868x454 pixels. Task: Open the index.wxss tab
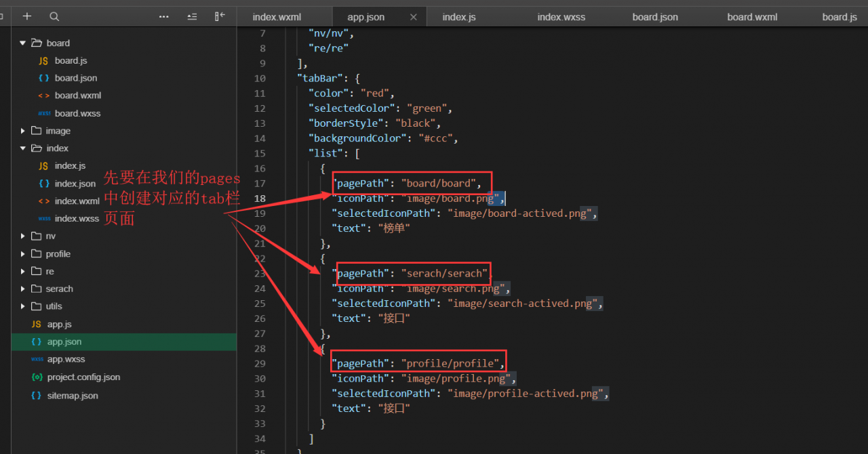pos(561,17)
